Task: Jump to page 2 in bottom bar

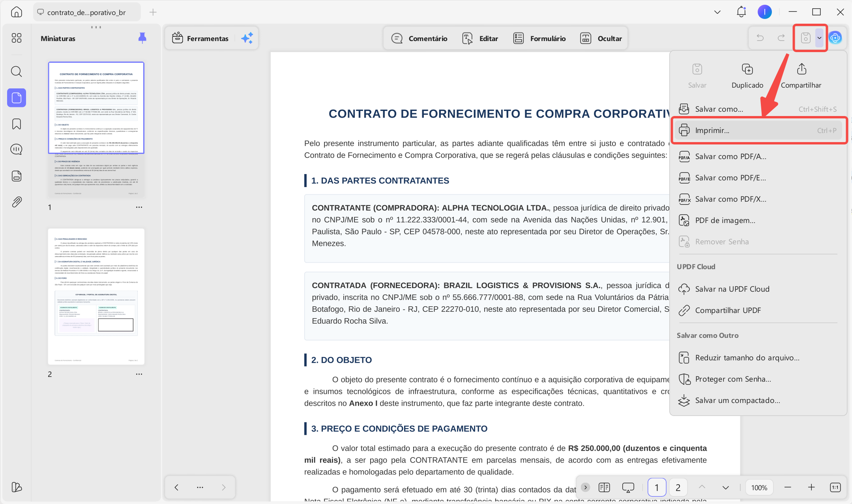Action: pyautogui.click(x=678, y=487)
